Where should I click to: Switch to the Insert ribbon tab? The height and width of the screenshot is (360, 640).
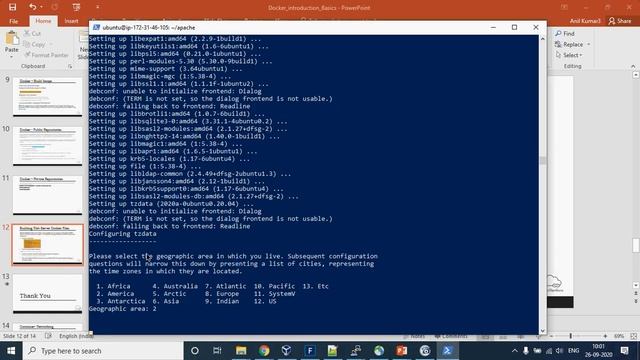[71, 21]
